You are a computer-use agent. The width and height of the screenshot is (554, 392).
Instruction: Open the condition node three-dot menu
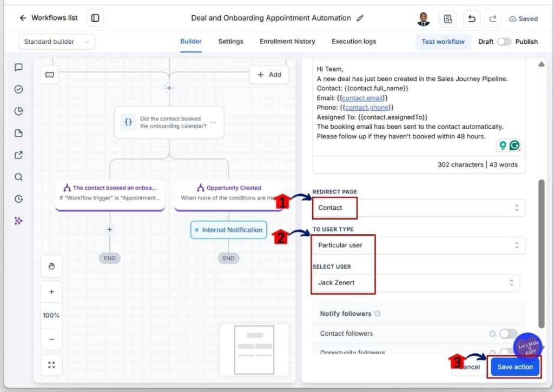click(213, 122)
